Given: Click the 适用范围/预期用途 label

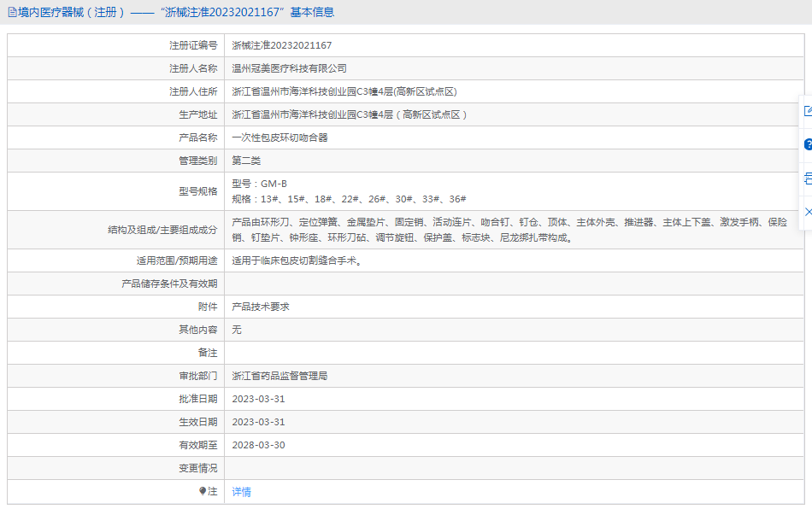Looking at the screenshot, I should point(177,260).
